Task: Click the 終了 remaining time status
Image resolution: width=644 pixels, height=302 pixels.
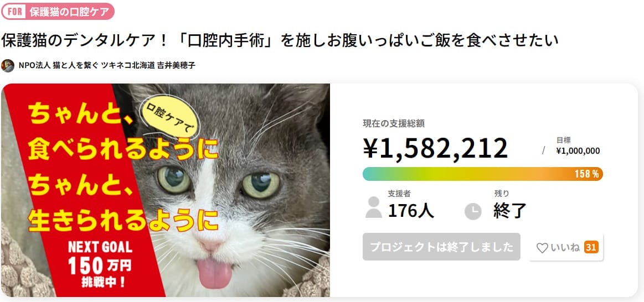Action: pos(509,211)
